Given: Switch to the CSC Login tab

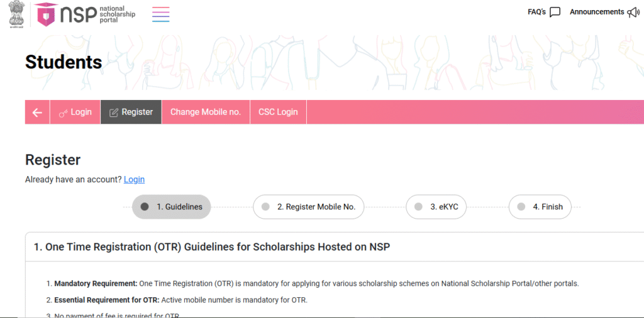Looking at the screenshot, I should click(278, 112).
